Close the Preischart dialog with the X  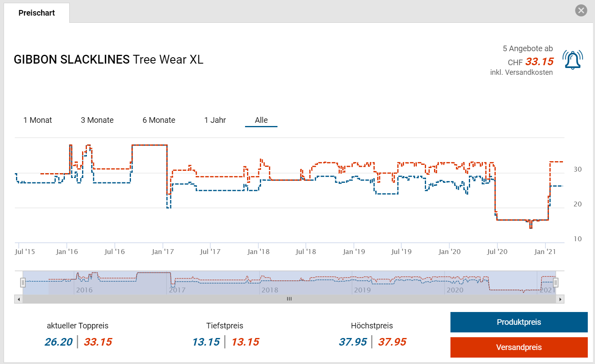[x=581, y=10]
